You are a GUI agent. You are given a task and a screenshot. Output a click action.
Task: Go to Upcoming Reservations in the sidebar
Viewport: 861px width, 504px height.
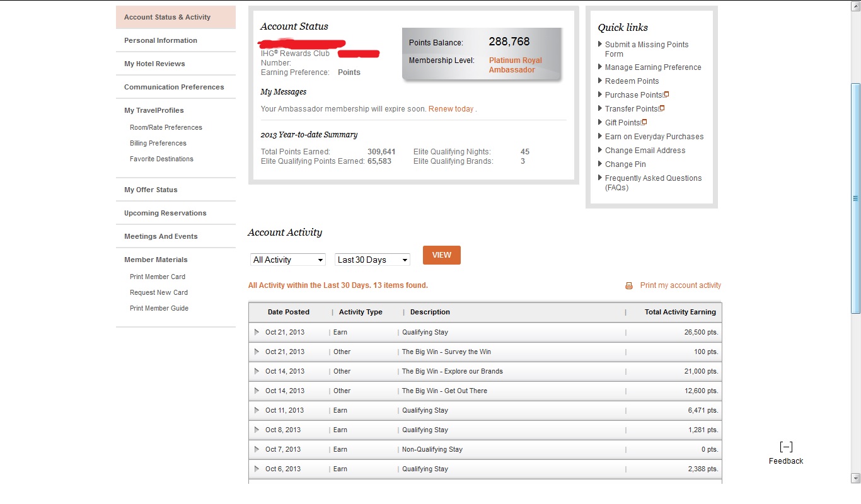(x=165, y=213)
